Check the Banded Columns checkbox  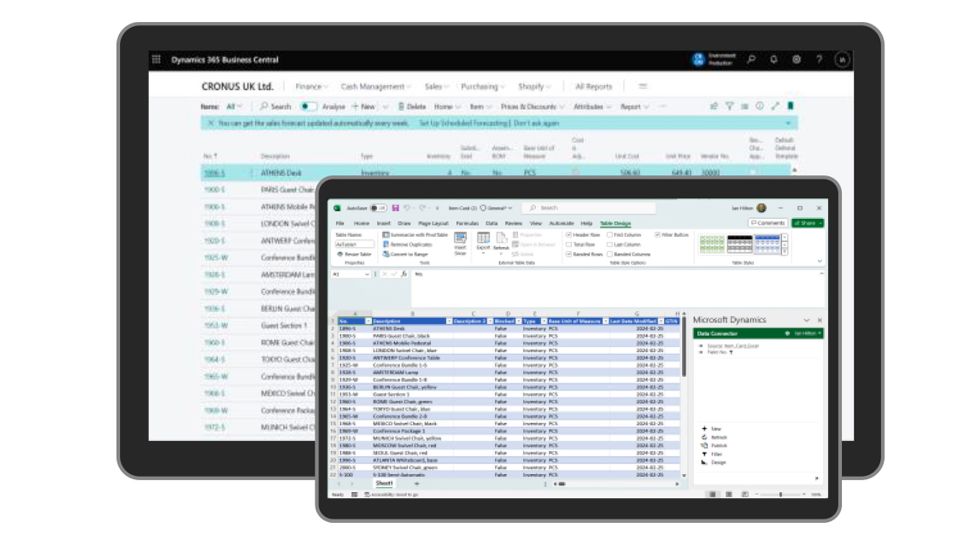point(609,255)
